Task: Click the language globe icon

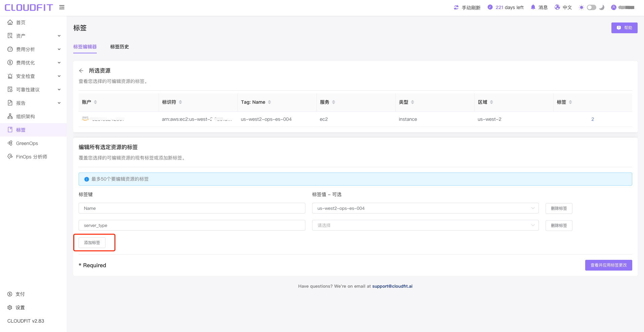Action: [x=557, y=7]
